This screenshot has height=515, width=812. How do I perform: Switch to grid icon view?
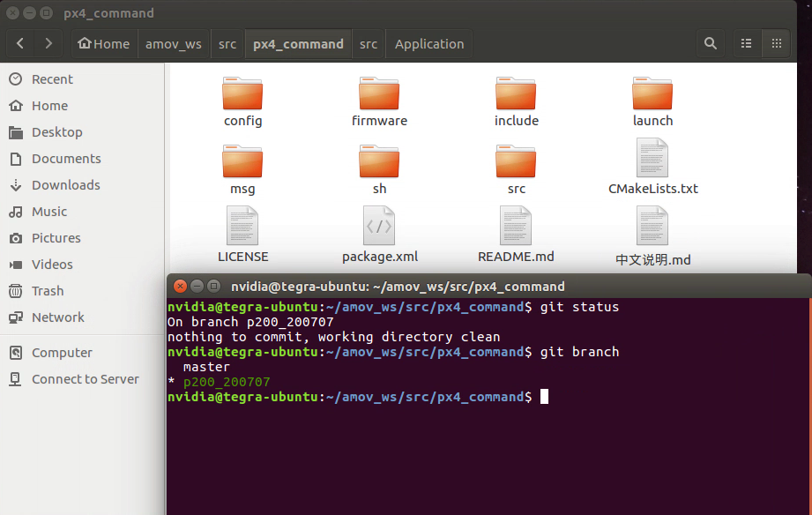click(776, 43)
